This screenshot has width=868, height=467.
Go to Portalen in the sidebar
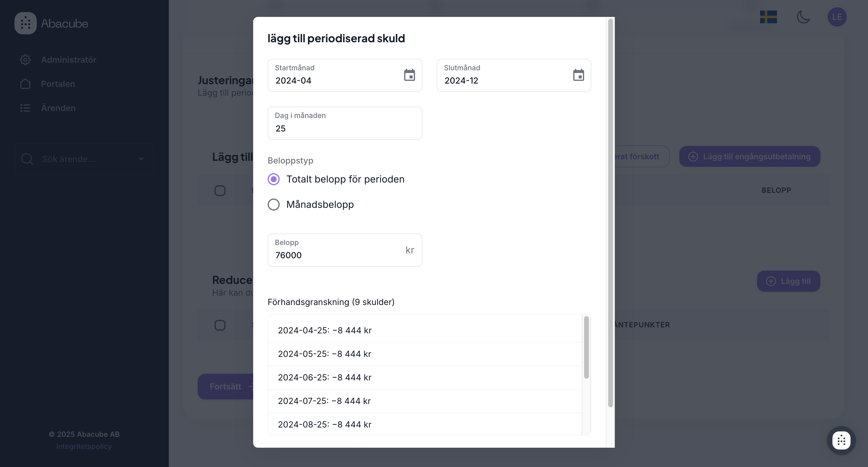pos(58,84)
